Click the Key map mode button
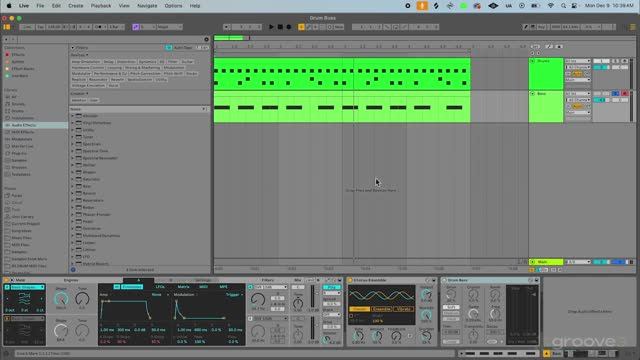640x360 pixels. 541,27
